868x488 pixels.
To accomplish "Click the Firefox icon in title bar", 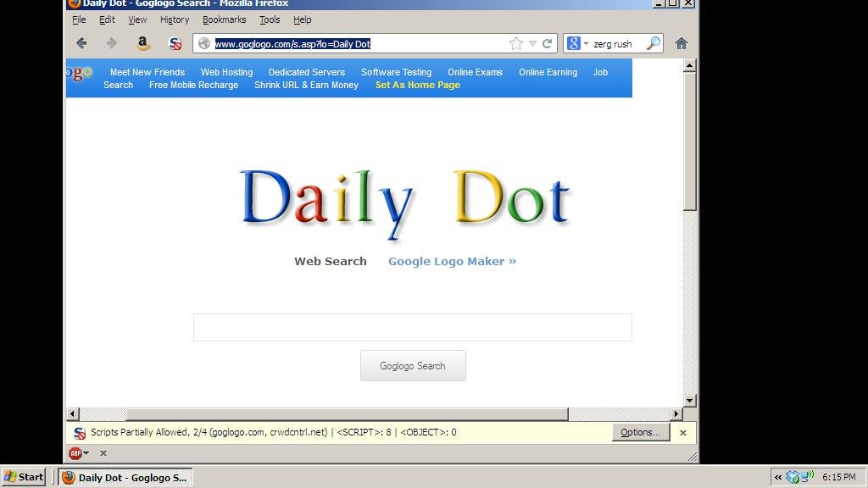I will 75,3.
